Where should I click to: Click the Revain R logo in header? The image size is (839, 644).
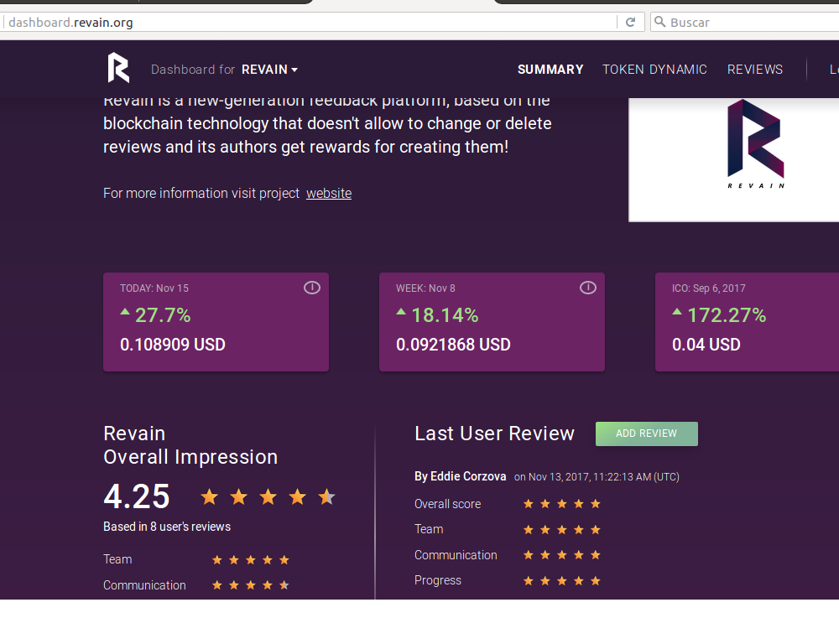(118, 68)
